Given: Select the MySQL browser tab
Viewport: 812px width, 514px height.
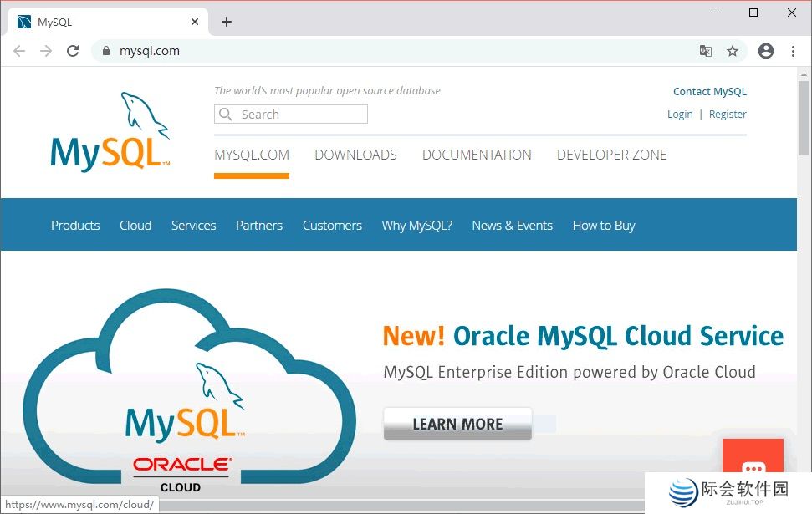Looking at the screenshot, I should coord(100,21).
